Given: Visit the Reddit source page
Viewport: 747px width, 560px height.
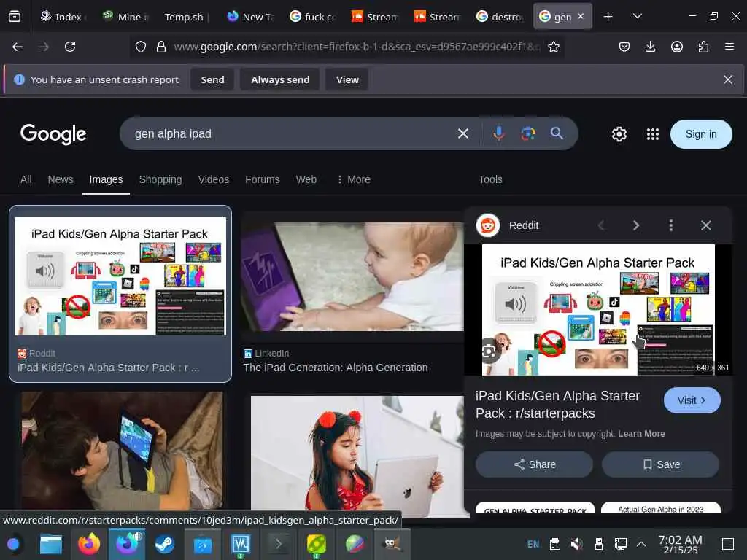Looking at the screenshot, I should coord(692,400).
